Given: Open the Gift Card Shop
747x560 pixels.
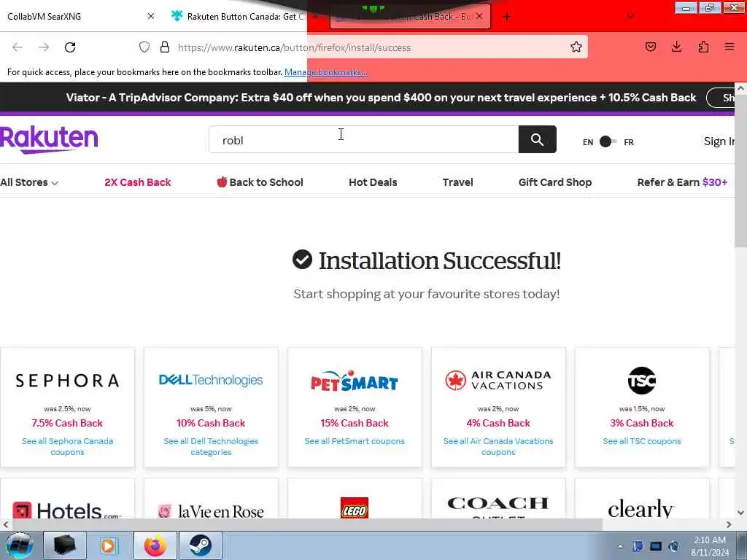Looking at the screenshot, I should (x=555, y=182).
